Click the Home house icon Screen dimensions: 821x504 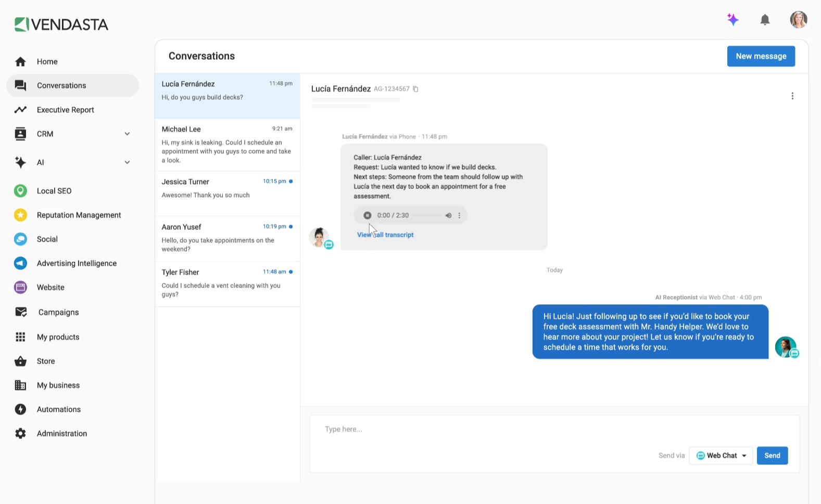[x=20, y=61]
